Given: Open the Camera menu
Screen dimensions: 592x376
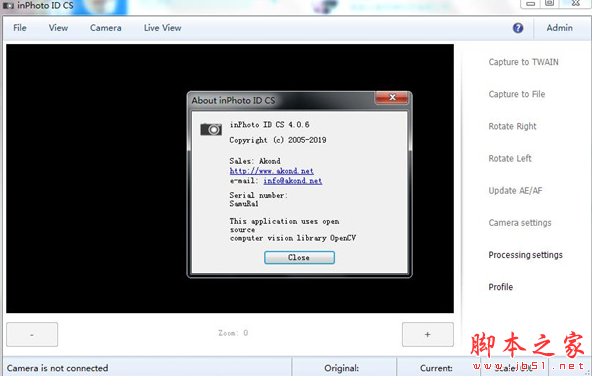Looking at the screenshot, I should coord(106,28).
